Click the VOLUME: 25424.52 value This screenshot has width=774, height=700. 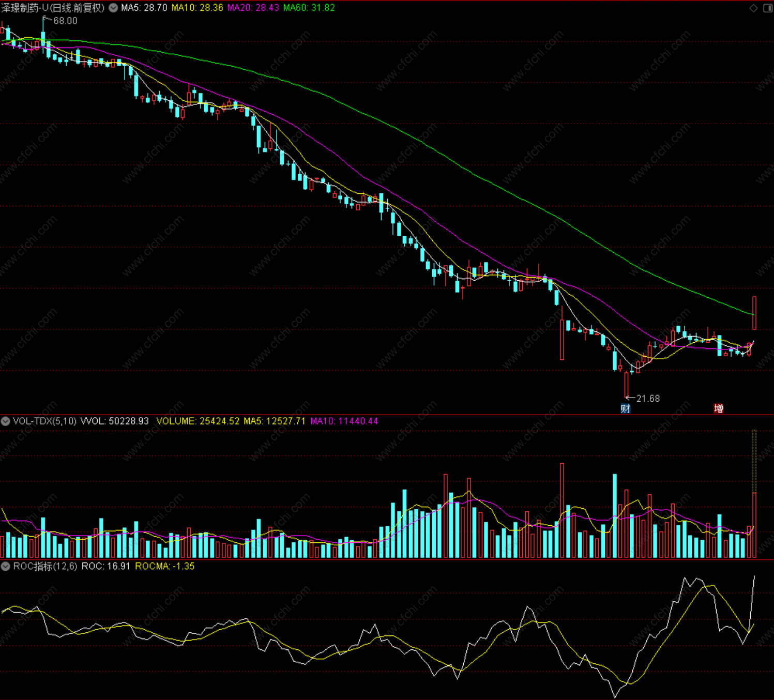click(x=198, y=421)
